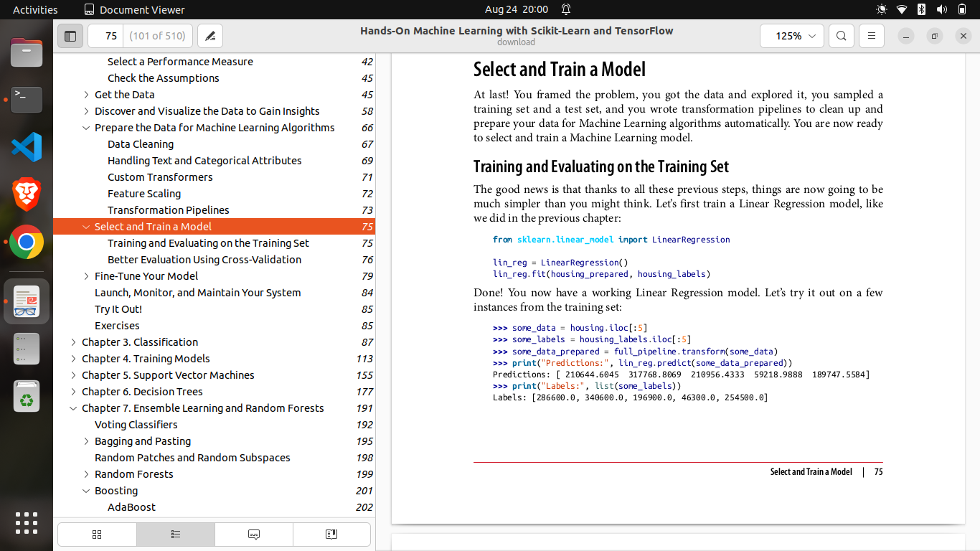Go to Try It Out! entry
Viewport: 980px width, 551px height.
[x=118, y=309]
